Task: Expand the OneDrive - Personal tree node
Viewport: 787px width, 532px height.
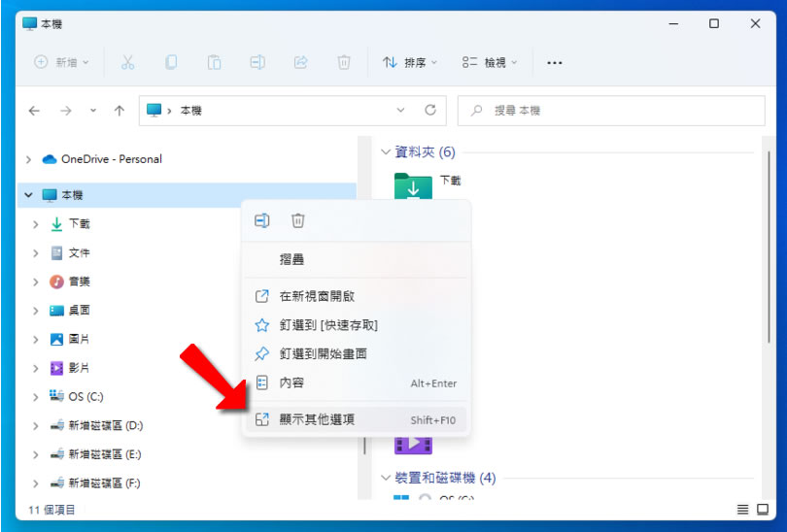Action: 28,159
